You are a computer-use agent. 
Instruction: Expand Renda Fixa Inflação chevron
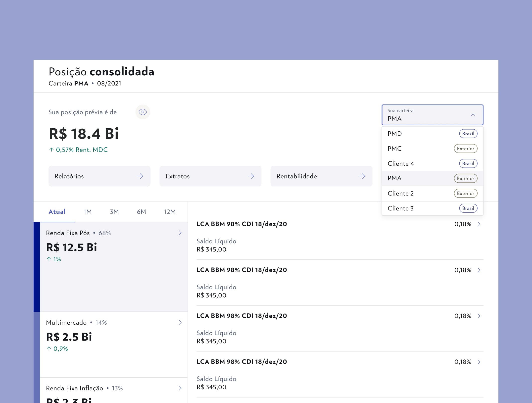tap(180, 388)
